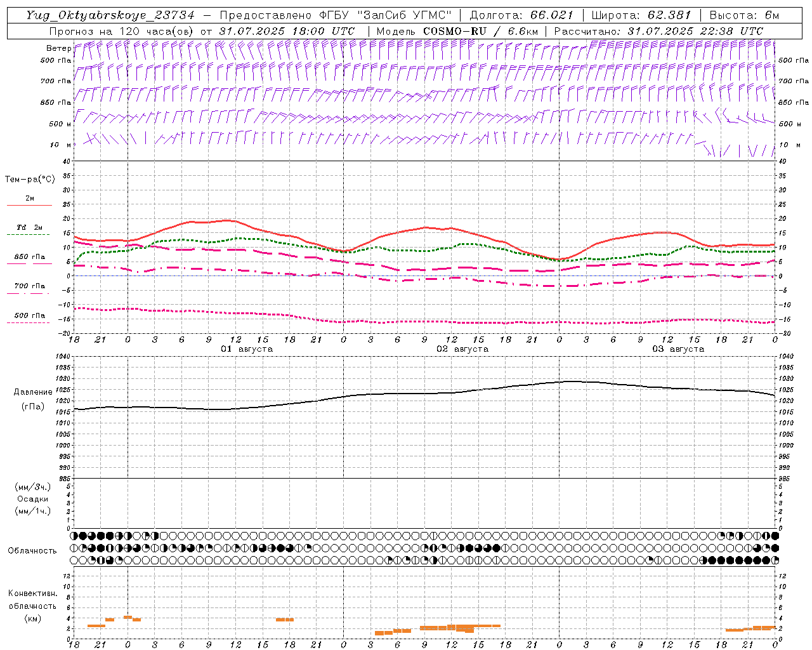
Task: Click the 500 гПа temperature legend dotted line
Action: coord(29,322)
